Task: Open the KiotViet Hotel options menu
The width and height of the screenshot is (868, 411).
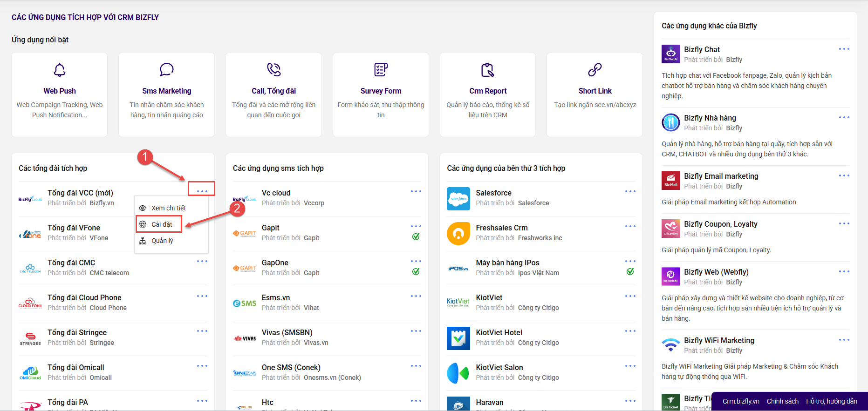Action: point(630,331)
